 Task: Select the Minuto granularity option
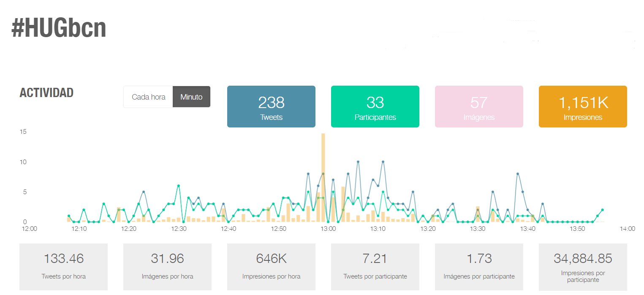191,97
